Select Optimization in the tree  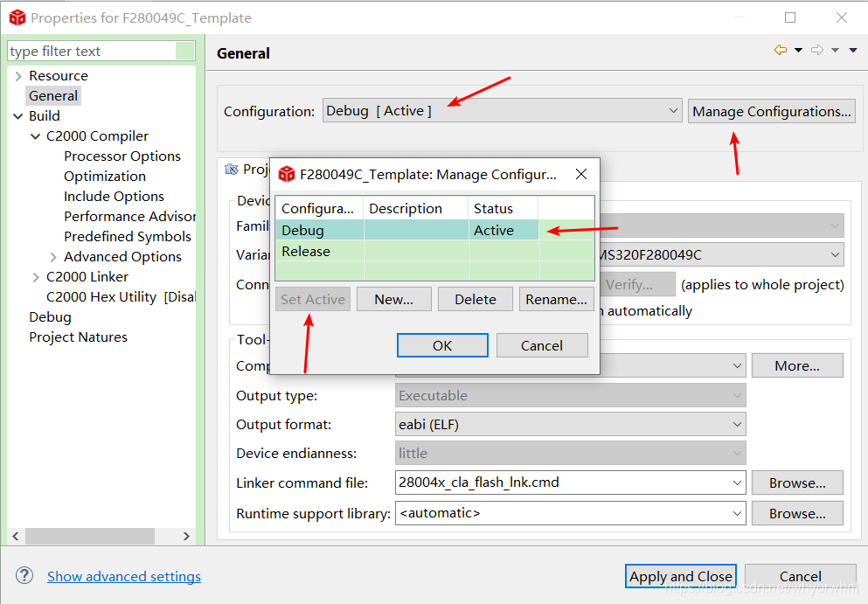coord(105,176)
